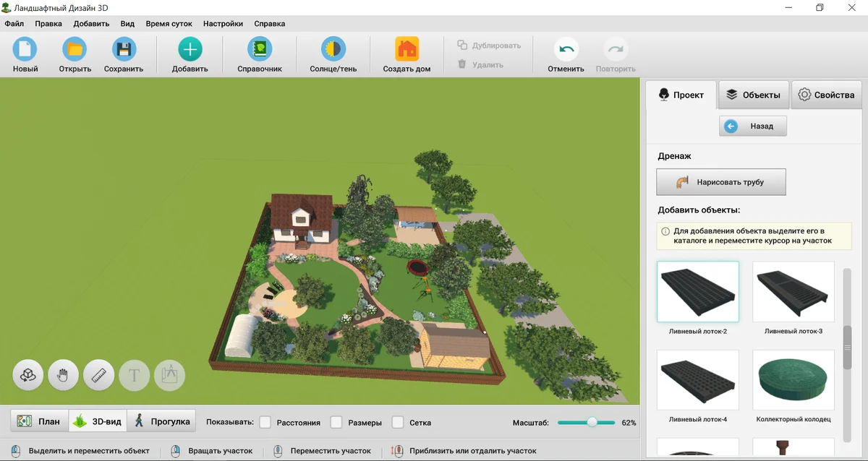
Task: Activate the hand pan tool
Action: pyautogui.click(x=63, y=374)
